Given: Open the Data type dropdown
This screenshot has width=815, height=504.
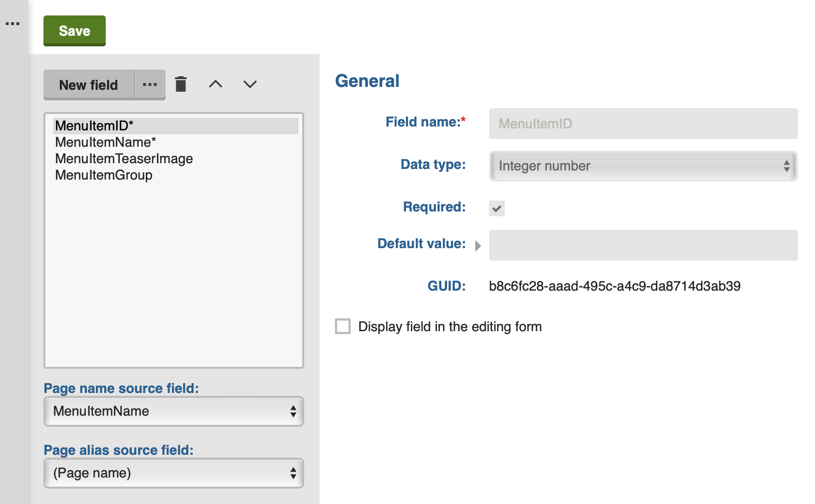Looking at the screenshot, I should tap(643, 166).
